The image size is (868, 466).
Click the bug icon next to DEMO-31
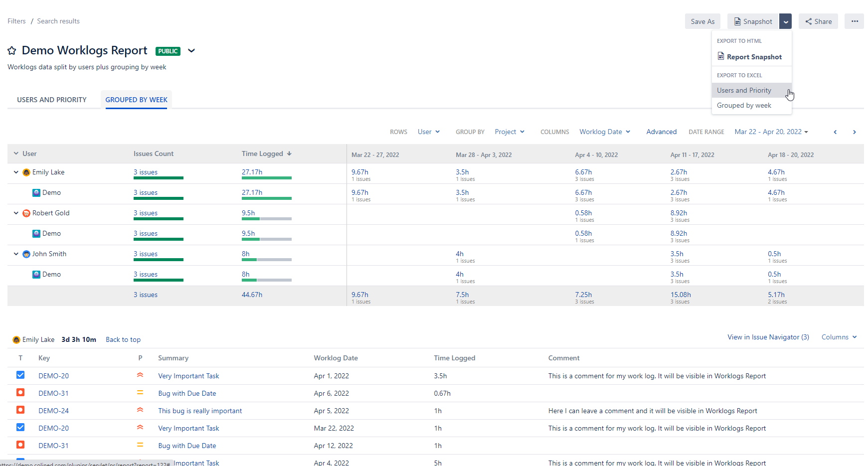(x=20, y=393)
